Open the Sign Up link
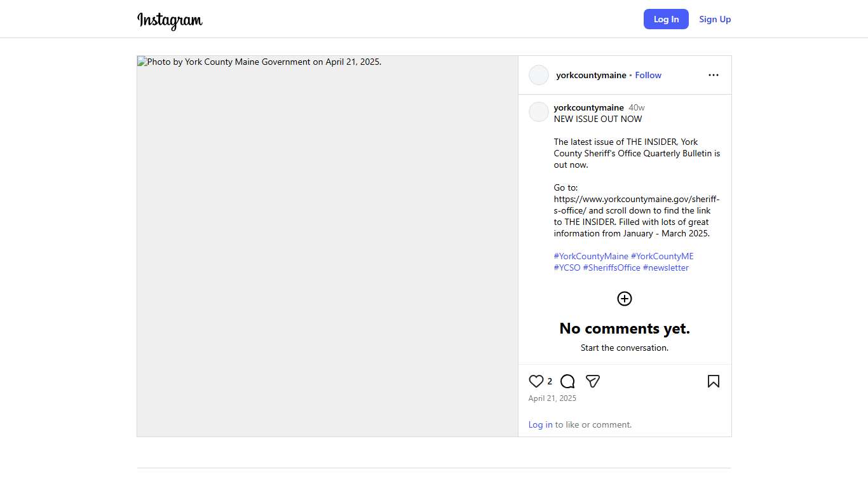The width and height of the screenshot is (868, 488). tap(715, 19)
